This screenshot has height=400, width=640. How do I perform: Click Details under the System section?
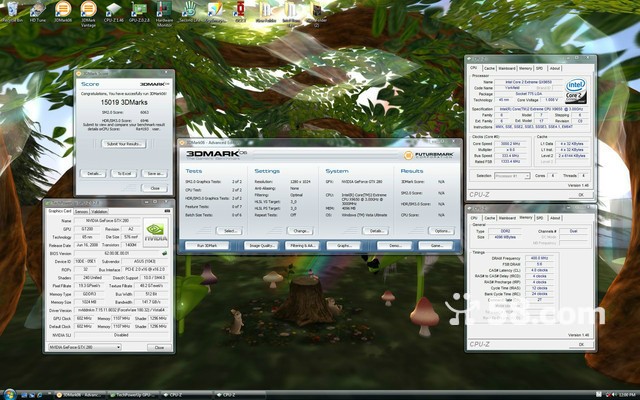tap(376, 231)
